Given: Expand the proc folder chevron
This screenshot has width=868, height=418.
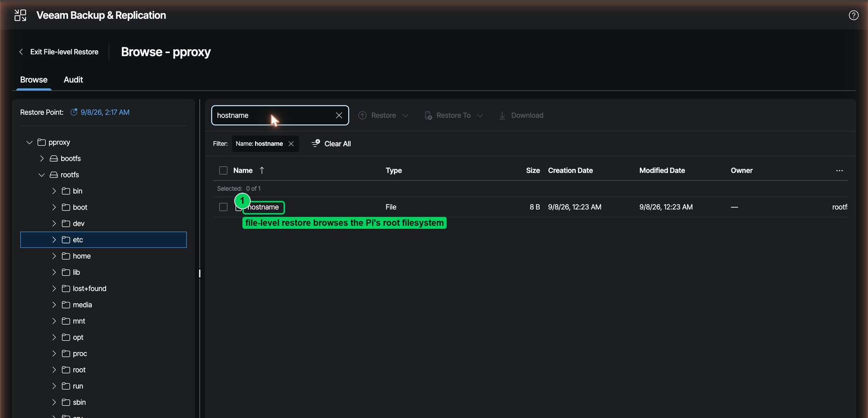Looking at the screenshot, I should click(54, 354).
